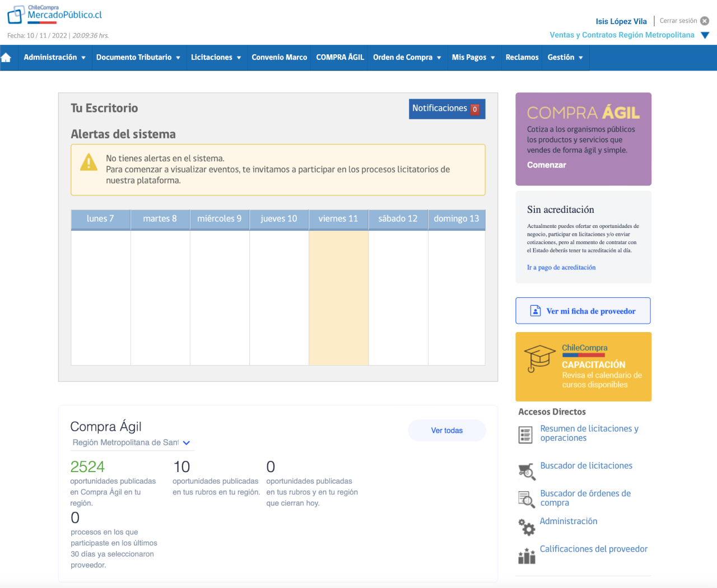Select Reclamos from the navigation bar
The height and width of the screenshot is (588, 717).
521,57
